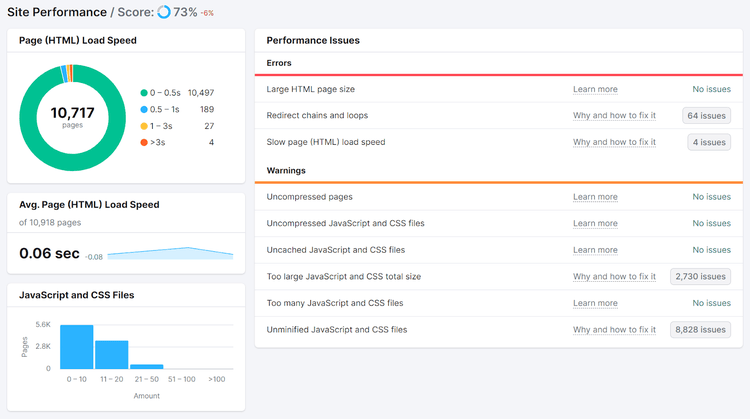This screenshot has height=419, width=750.
Task: Click the 8,828 issues button
Action: click(700, 330)
